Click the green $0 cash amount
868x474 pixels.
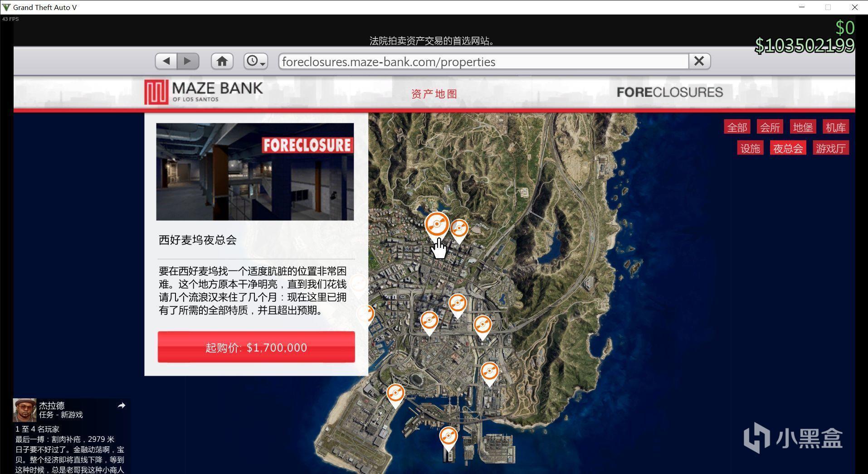(x=845, y=28)
